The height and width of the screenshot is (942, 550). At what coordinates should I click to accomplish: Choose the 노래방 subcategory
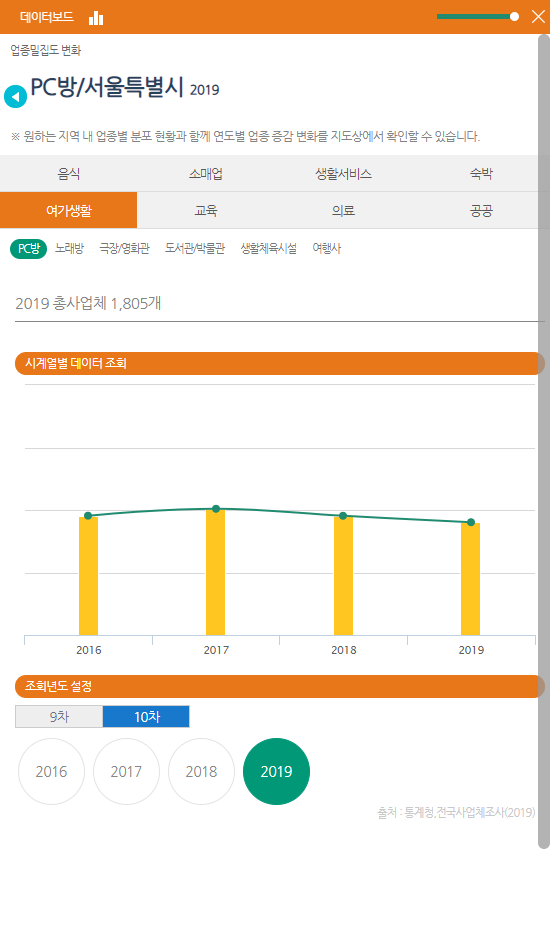click(69, 248)
